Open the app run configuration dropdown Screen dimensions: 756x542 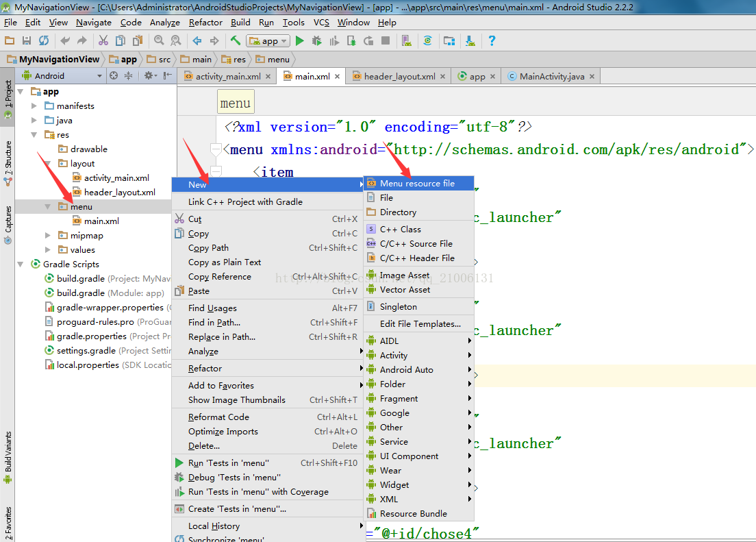pyautogui.click(x=268, y=41)
